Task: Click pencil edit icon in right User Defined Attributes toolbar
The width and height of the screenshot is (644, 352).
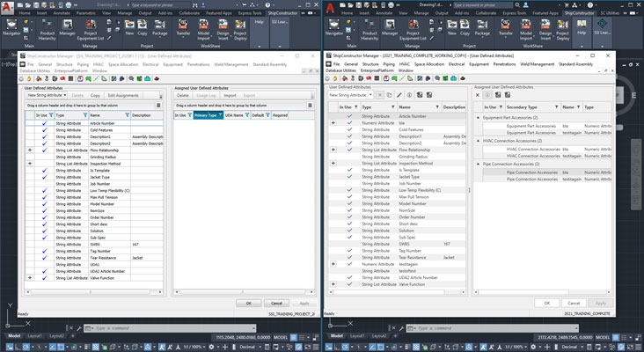Action: click(x=399, y=95)
